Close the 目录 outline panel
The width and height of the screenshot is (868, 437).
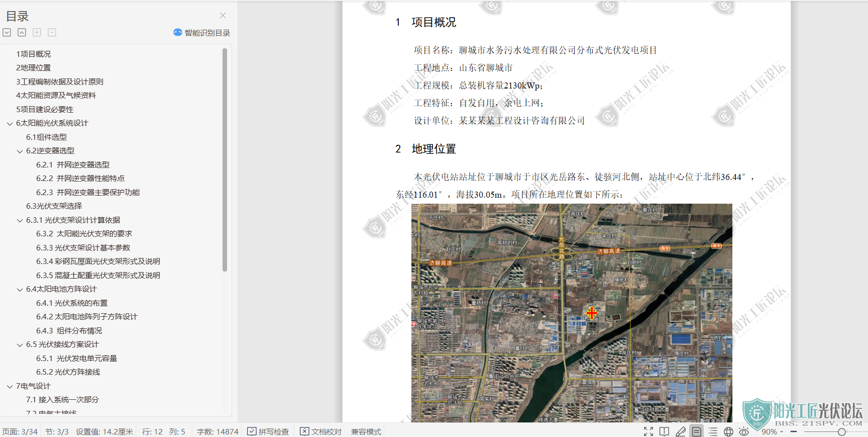(x=223, y=16)
